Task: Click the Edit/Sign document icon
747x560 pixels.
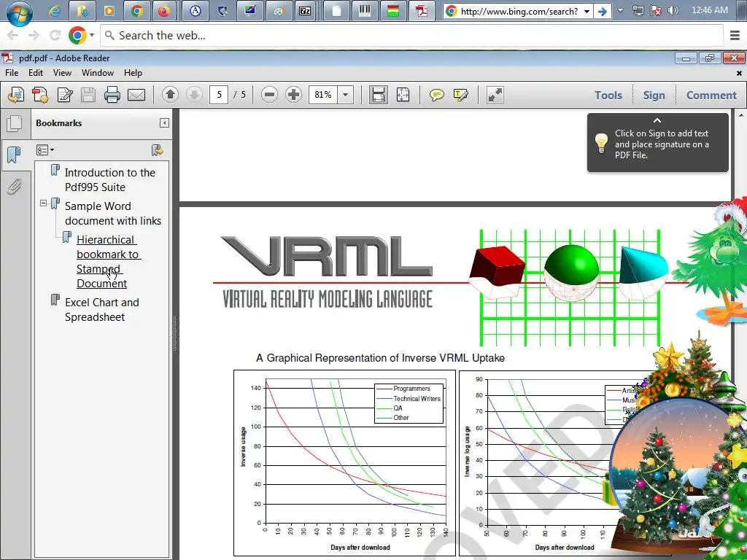Action: pos(64,95)
